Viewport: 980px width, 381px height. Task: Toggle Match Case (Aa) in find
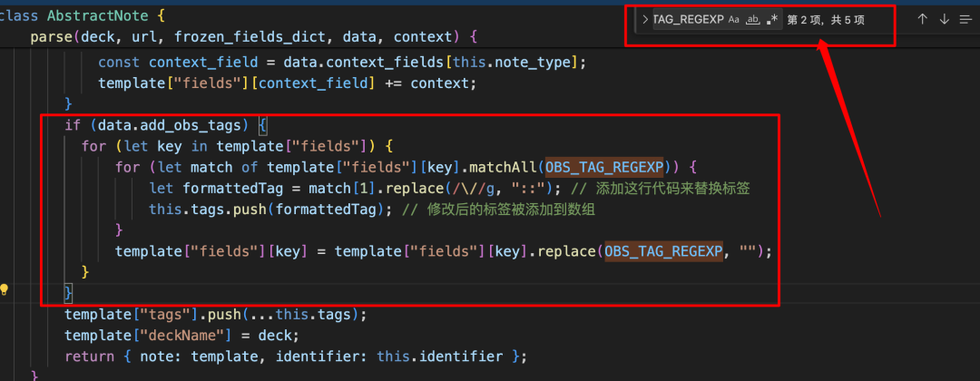(734, 20)
